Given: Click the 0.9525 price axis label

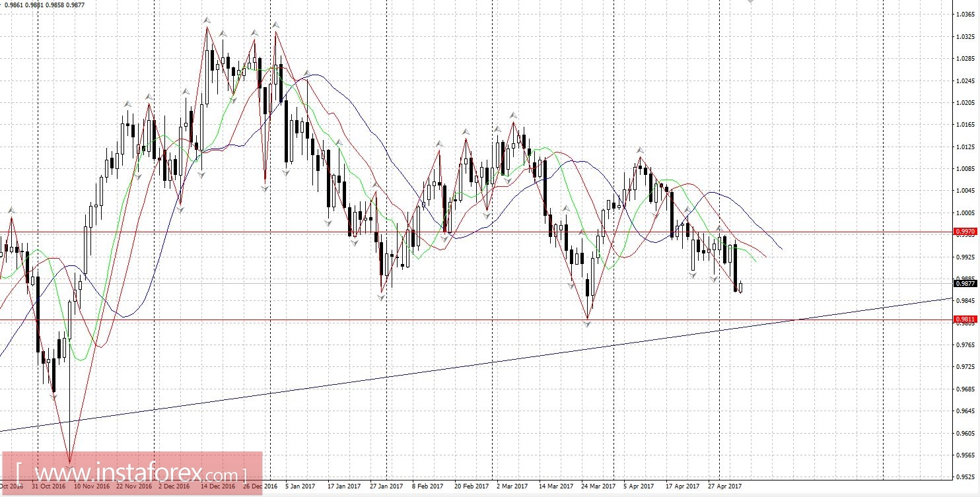Looking at the screenshot, I should tap(965, 477).
